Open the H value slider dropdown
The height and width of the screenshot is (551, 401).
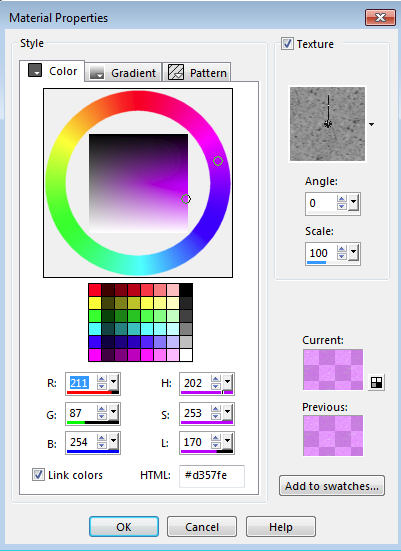click(227, 382)
